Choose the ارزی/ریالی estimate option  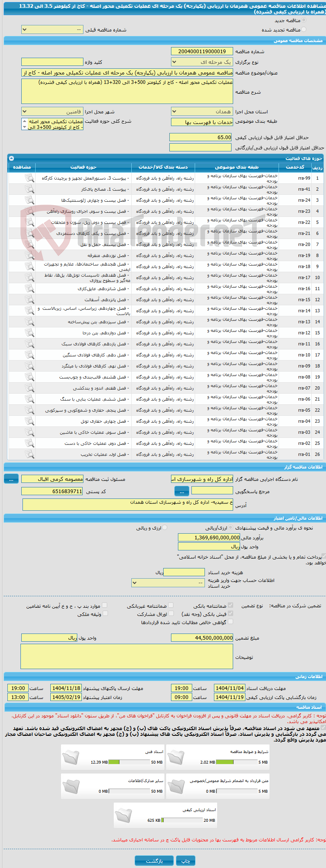pyautogui.click(x=231, y=528)
